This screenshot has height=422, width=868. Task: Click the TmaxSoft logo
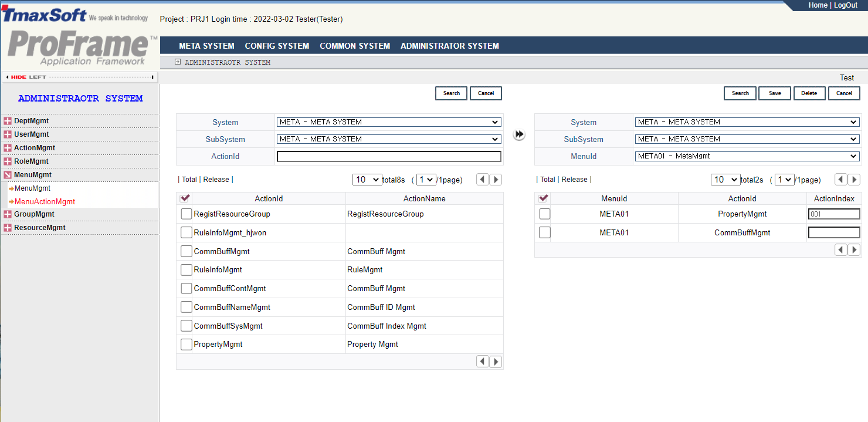[44, 14]
